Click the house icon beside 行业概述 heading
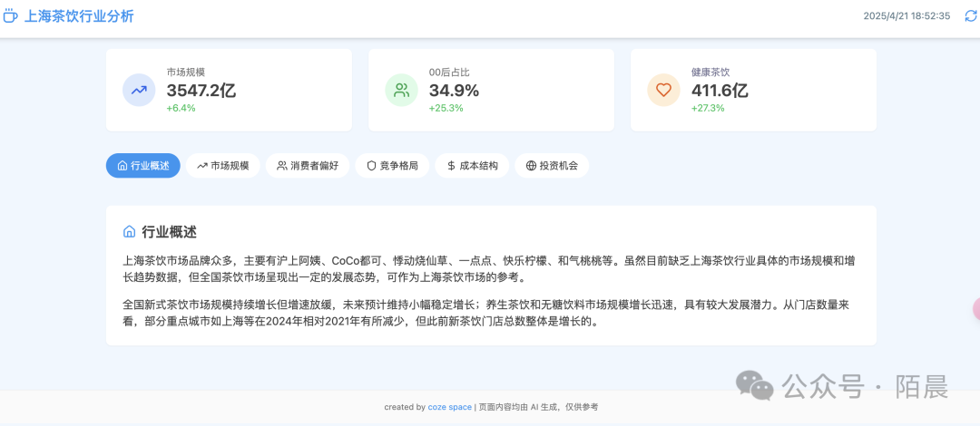This screenshot has height=426, width=980. pos(129,232)
